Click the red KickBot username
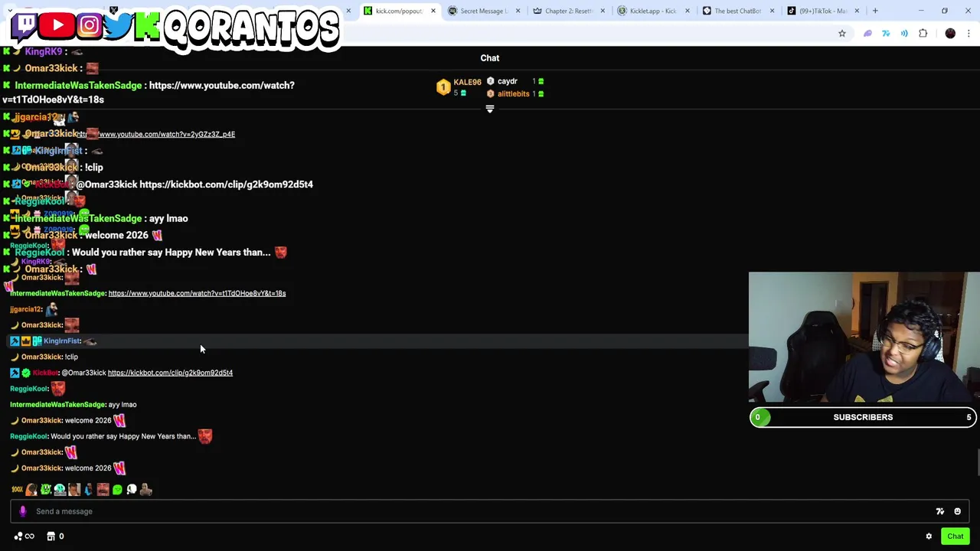This screenshot has width=980, height=551. 45,373
